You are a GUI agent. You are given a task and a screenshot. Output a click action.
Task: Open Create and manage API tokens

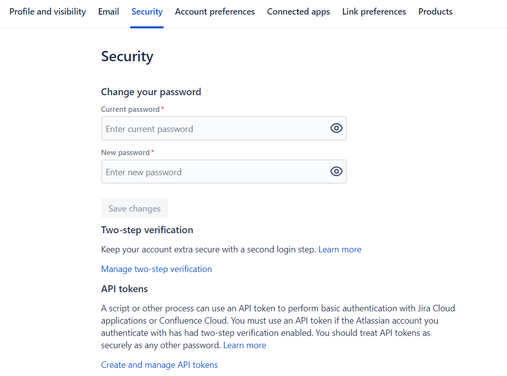pos(159,365)
